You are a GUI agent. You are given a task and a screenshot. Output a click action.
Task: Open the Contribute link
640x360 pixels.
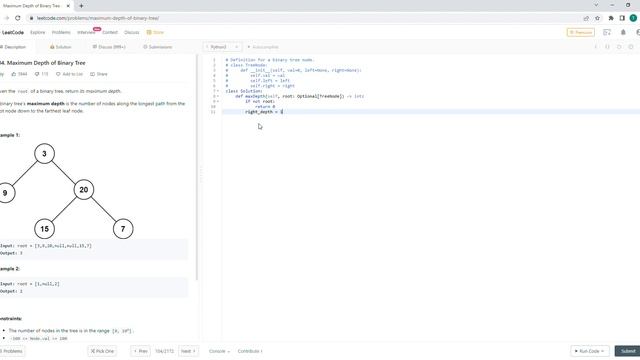[250, 351]
